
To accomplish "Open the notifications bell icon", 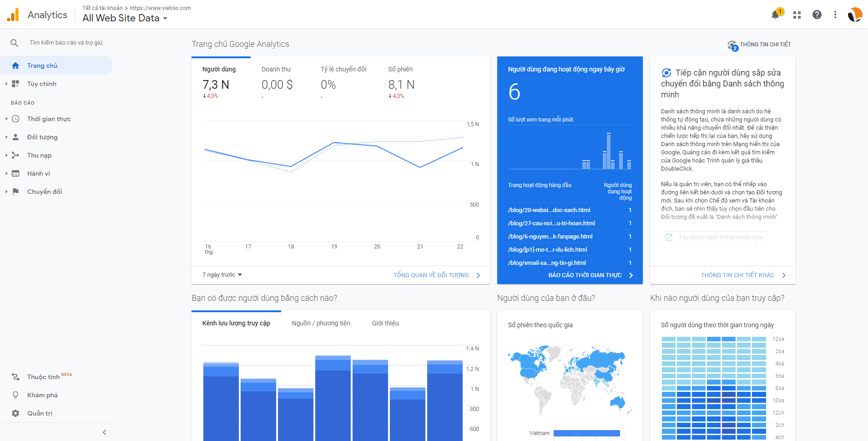I will click(x=776, y=15).
